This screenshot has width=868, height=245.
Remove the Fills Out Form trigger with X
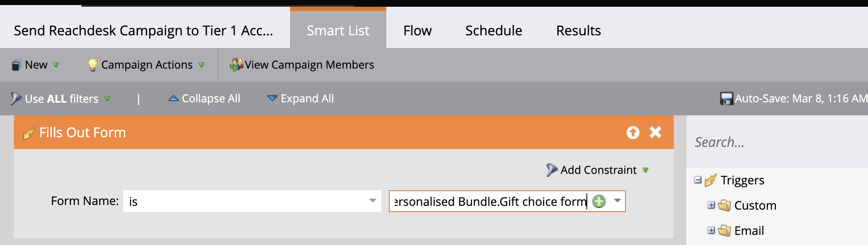[655, 132]
